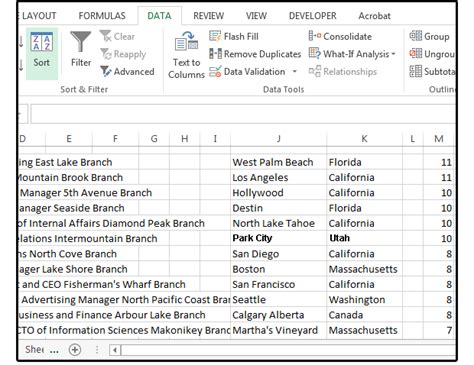Screen dimensions: 474x365
Task: Switch to the FORMULAS tab
Action: tap(102, 16)
